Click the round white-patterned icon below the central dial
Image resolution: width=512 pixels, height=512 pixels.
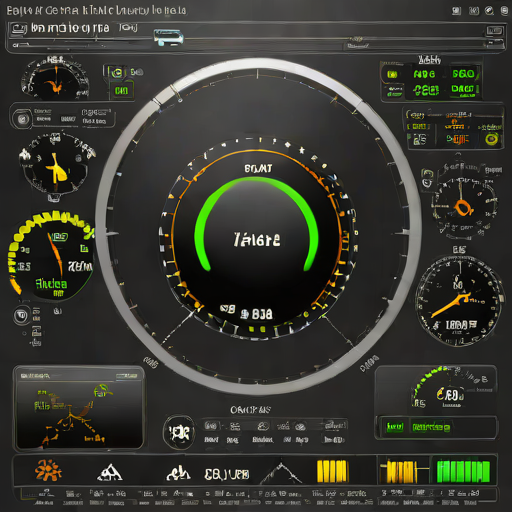coord(179,432)
